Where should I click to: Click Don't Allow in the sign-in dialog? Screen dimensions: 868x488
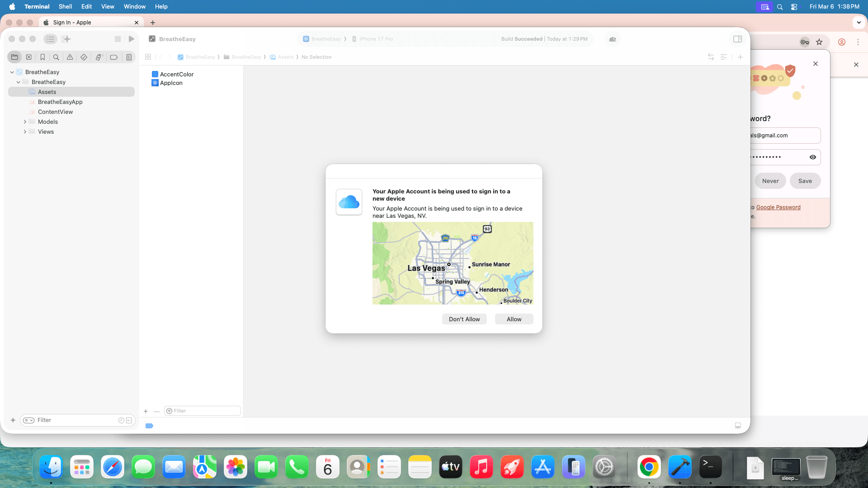(464, 319)
